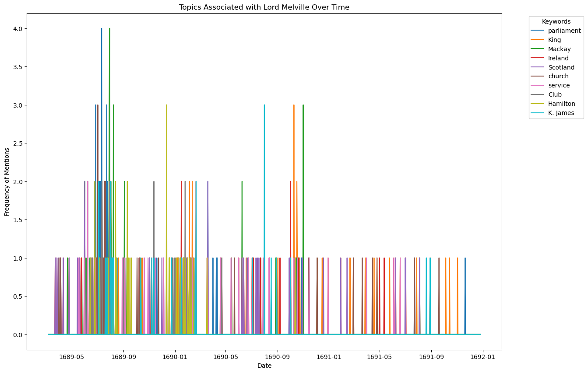Click the x-axis date label 1692-01
Screen dimensions: 588x373
(483, 357)
